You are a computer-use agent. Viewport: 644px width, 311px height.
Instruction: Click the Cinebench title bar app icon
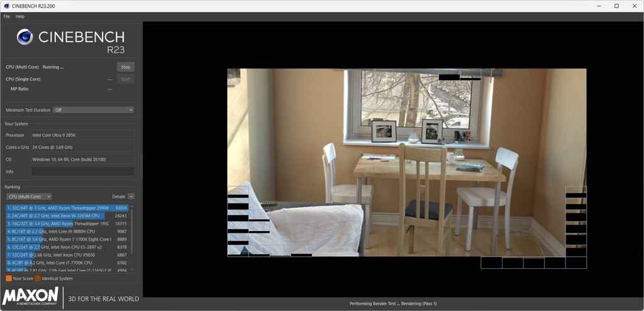6,6
